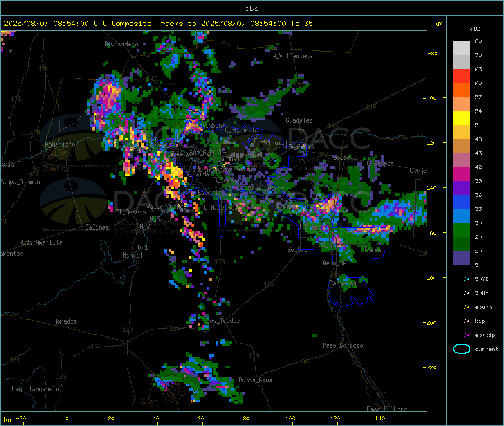Click the 'Cda_Amarilla' map label
This screenshot has height=426, width=504.
(42, 242)
